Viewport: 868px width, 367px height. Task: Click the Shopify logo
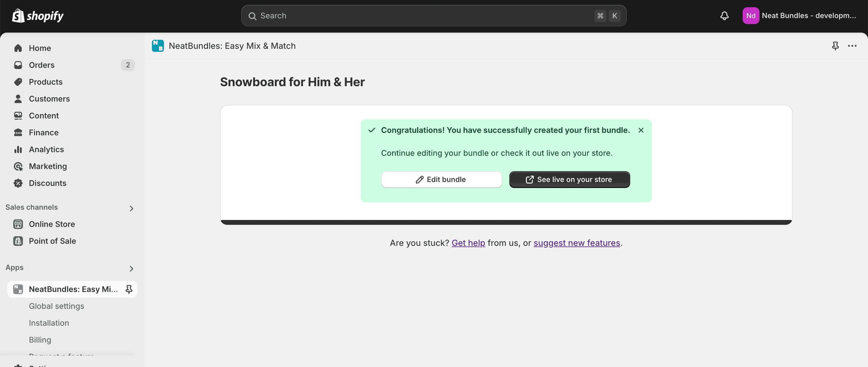click(38, 16)
